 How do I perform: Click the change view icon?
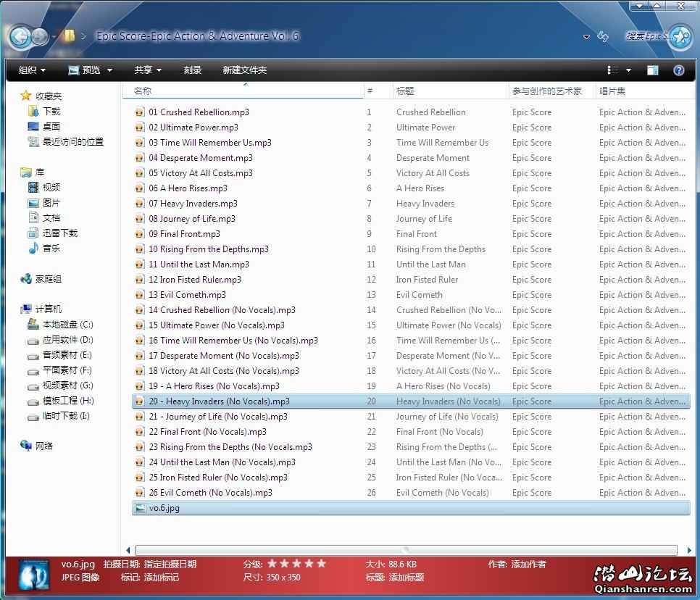pos(613,70)
